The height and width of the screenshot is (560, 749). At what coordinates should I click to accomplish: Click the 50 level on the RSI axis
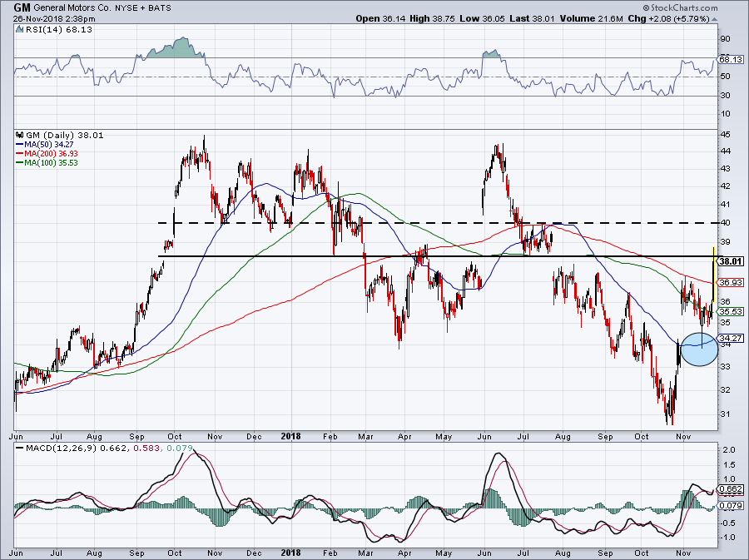click(x=725, y=77)
